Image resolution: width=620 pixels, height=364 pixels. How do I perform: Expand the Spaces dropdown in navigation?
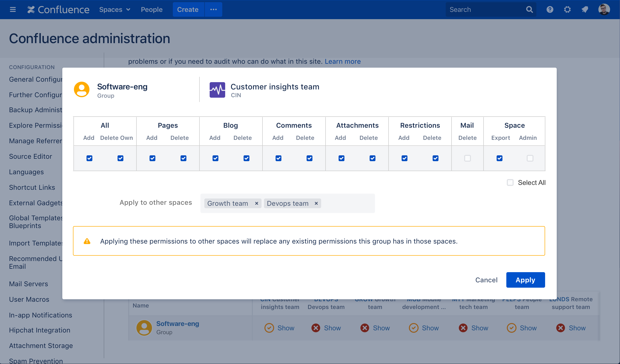[113, 9]
